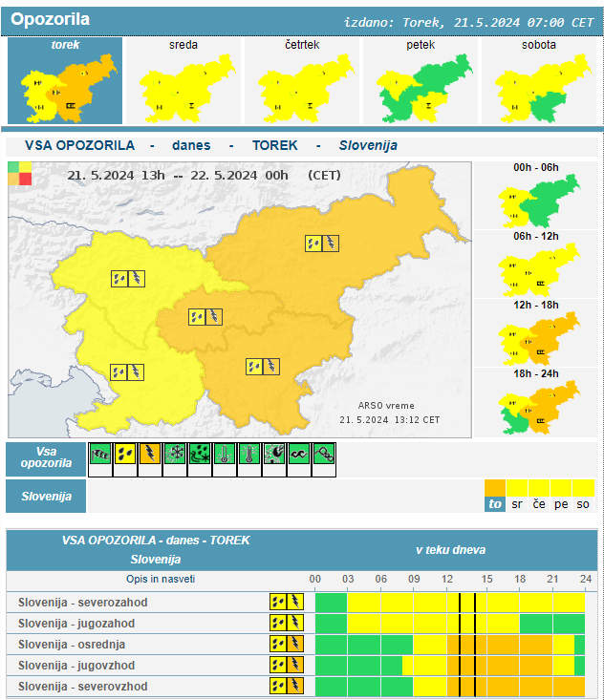The width and height of the screenshot is (604, 700).
Task: Click the Opozorila page title
Action: [x=50, y=19]
